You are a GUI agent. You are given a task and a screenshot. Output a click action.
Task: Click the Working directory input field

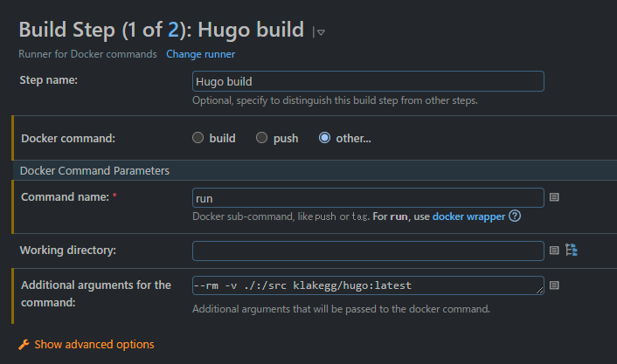coord(368,251)
